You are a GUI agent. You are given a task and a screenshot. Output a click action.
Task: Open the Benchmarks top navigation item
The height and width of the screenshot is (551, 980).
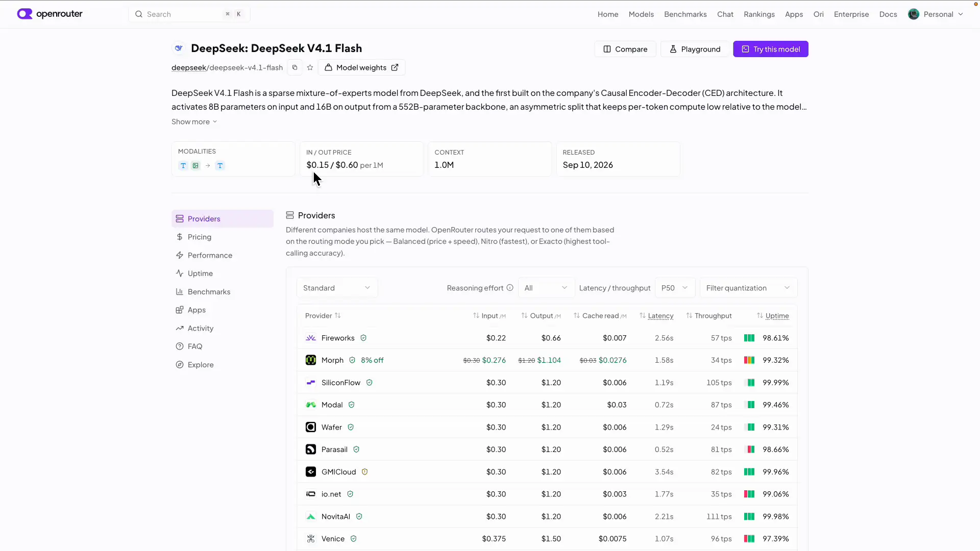click(x=685, y=14)
